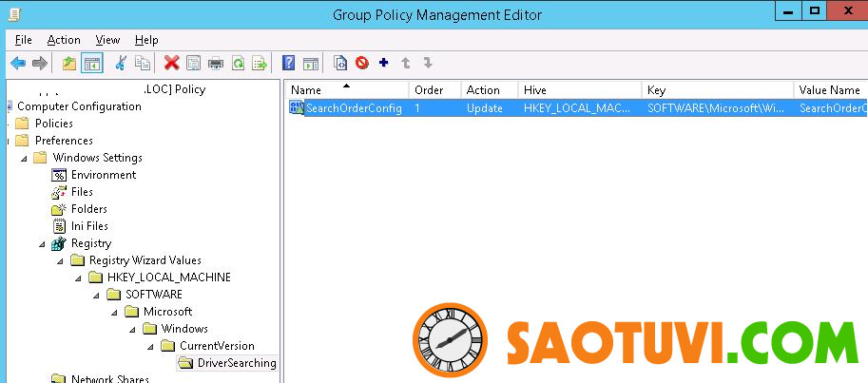Select HKEY_LOCAL_MACHINE folder in tree
Screen dimensions: 868x383
pyautogui.click(x=169, y=278)
